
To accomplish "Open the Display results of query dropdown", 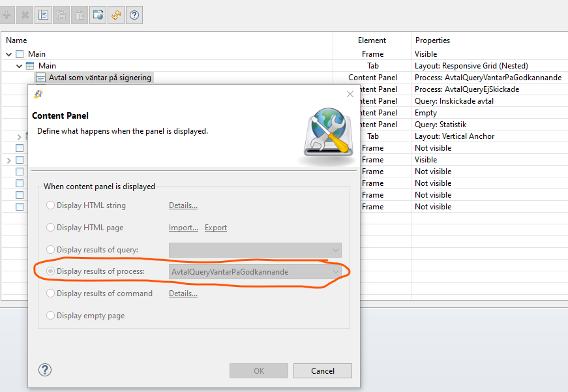I will coord(255,250).
